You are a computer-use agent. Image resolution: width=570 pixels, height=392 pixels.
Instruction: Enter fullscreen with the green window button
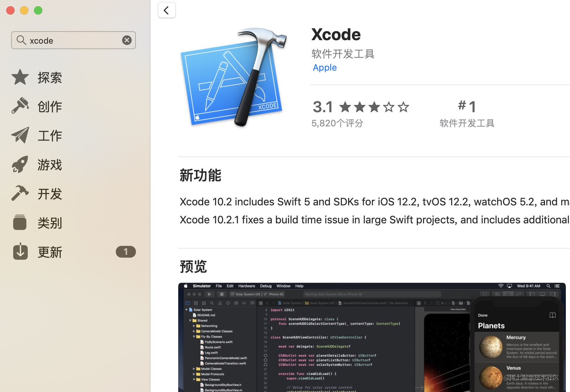(38, 10)
